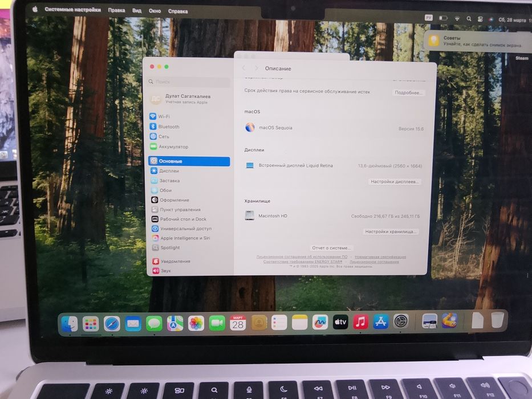The width and height of the screenshot is (532, 399).
Task: Open FaceTime from the Dock
Action: (217, 323)
